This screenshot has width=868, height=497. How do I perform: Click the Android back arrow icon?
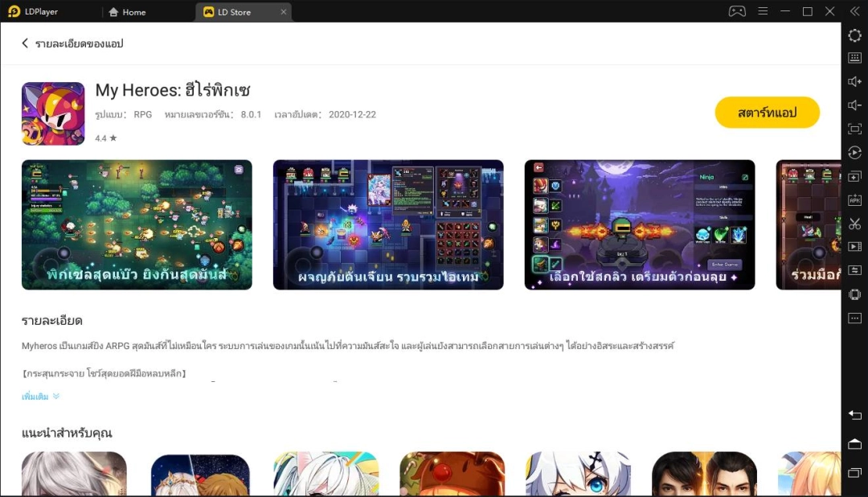[x=854, y=415]
